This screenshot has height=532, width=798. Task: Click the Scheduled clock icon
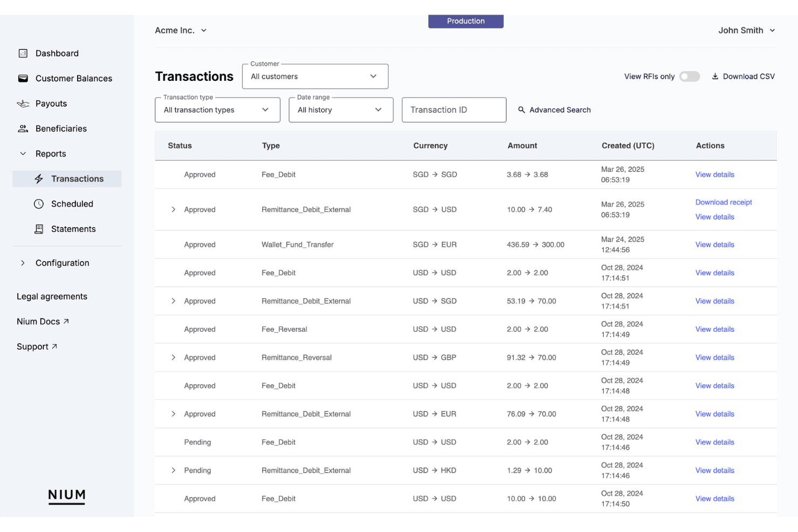[39, 204]
